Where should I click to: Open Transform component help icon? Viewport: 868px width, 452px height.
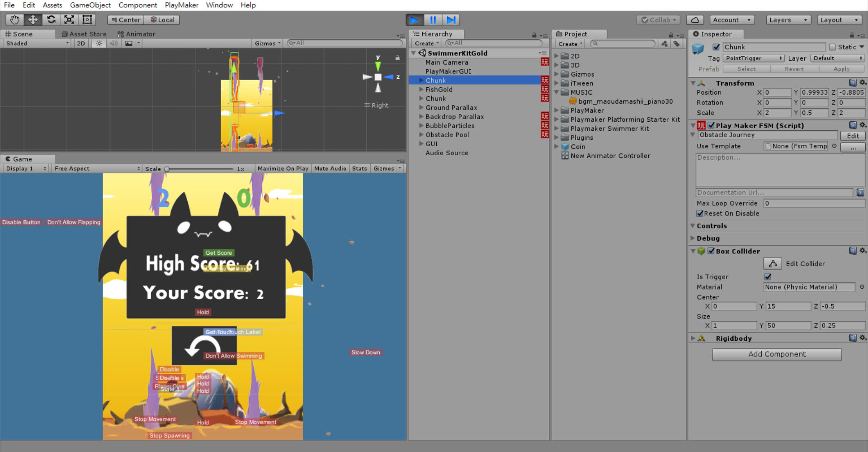click(853, 83)
